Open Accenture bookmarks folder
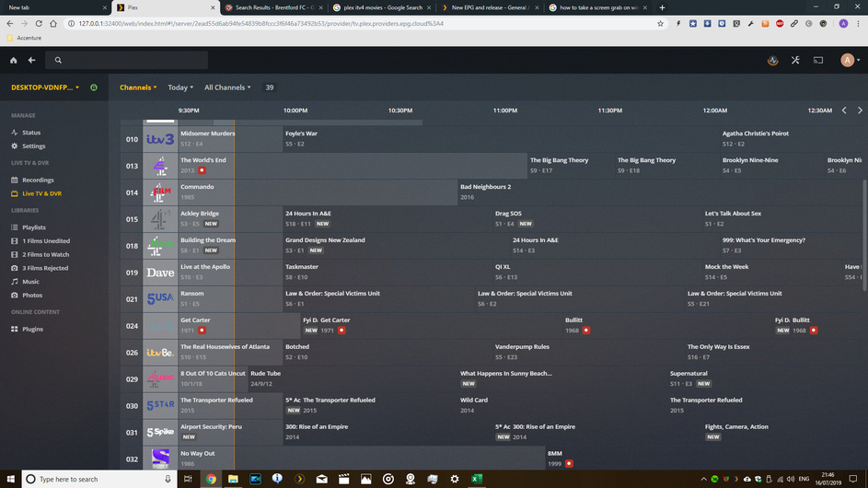 point(24,38)
